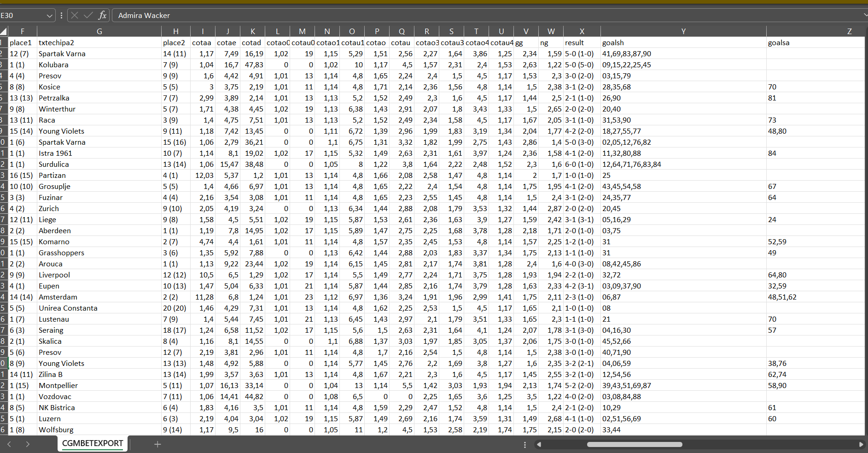The height and width of the screenshot is (453, 868).
Task: Select goalsh cell '12,64,71,76,83,84'
Action: (x=683, y=164)
